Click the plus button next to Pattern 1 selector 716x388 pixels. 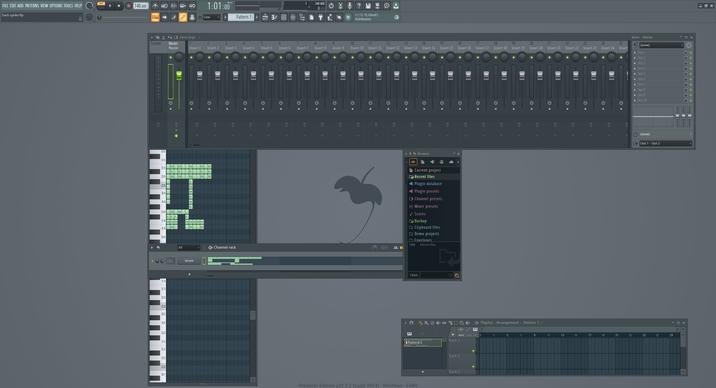(x=257, y=17)
